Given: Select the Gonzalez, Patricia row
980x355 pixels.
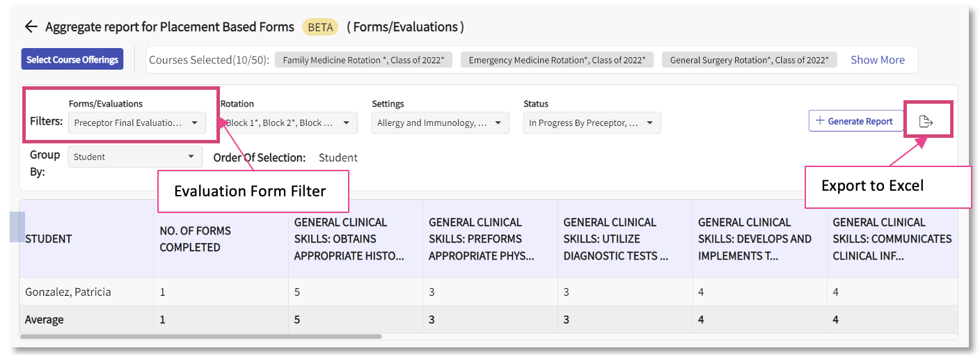Looking at the screenshot, I should pos(68,292).
